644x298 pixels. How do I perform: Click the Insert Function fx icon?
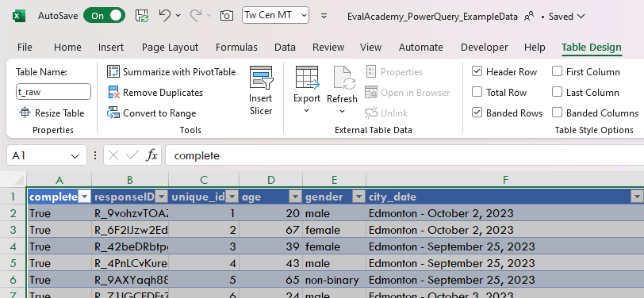[152, 155]
